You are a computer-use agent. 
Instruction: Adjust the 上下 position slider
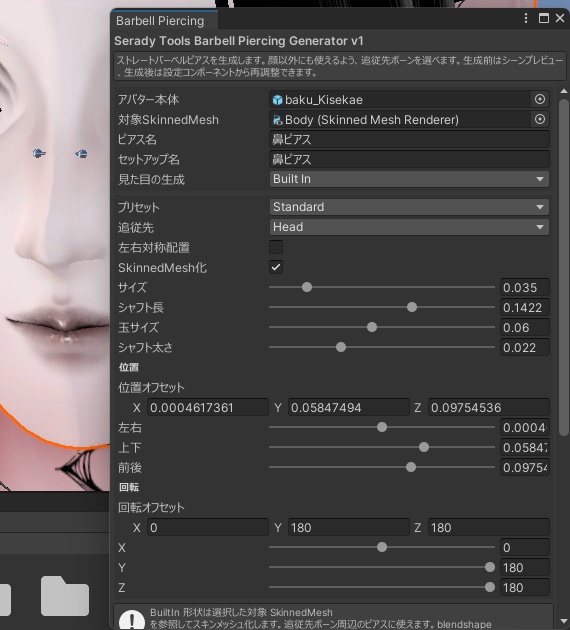[x=382, y=447]
